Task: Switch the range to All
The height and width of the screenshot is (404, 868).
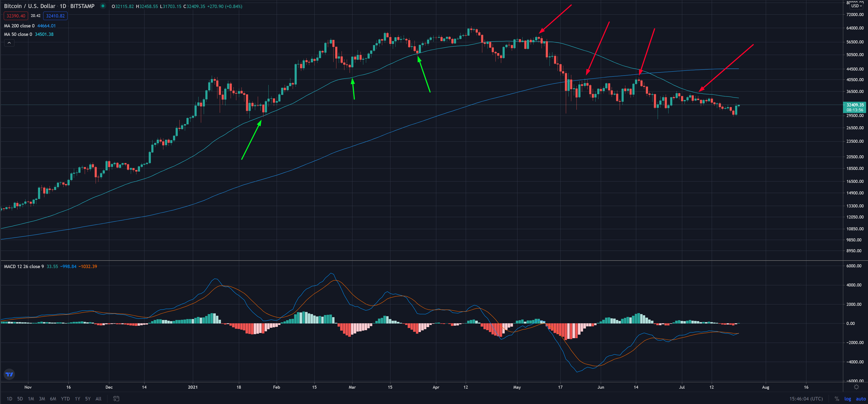Action: pyautogui.click(x=98, y=399)
